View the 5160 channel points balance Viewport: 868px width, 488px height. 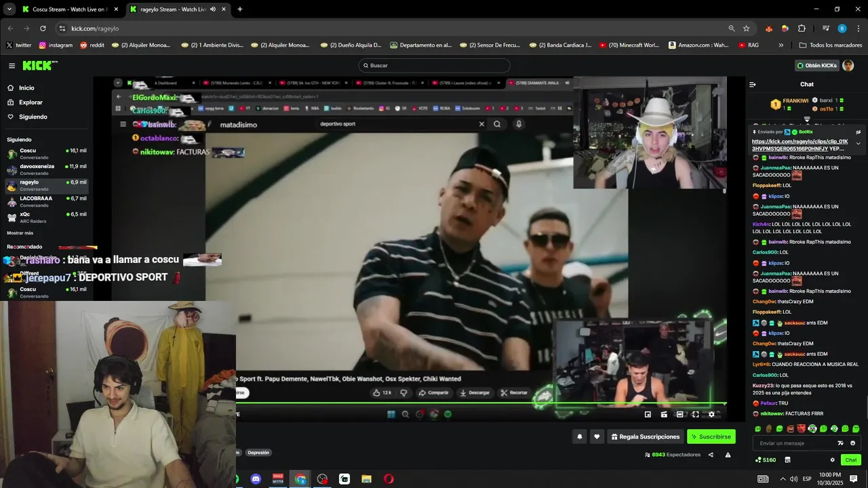766,460
